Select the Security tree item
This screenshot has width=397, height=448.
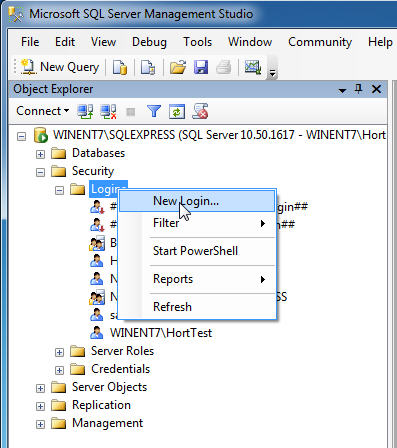[x=93, y=171]
